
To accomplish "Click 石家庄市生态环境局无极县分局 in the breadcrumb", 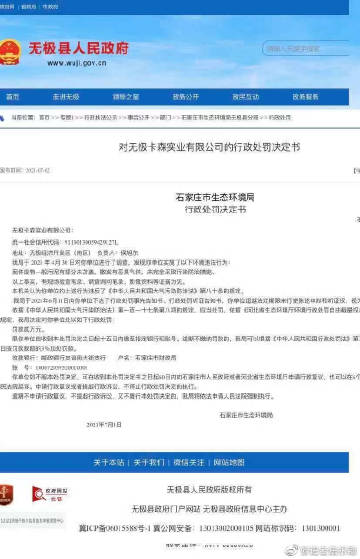I will 220,117.
